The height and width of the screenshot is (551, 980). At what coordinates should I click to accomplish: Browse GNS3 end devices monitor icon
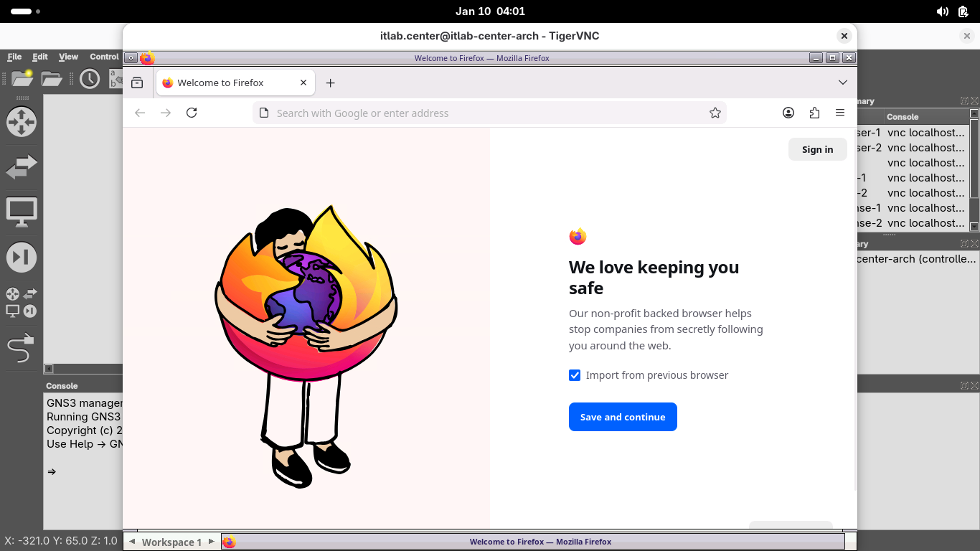21,212
